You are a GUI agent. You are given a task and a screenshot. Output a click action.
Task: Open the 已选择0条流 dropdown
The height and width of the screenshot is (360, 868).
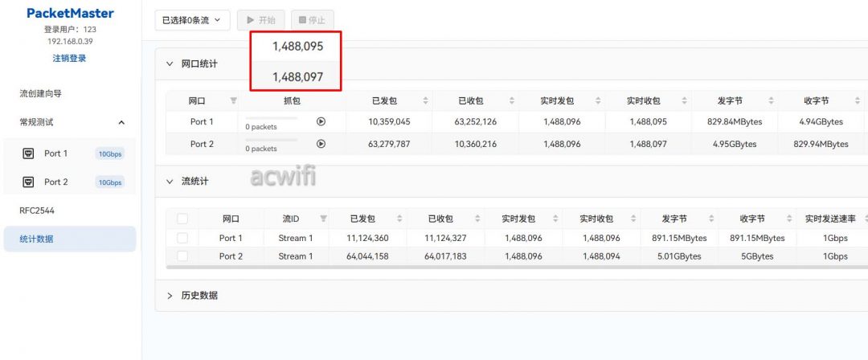pos(192,20)
